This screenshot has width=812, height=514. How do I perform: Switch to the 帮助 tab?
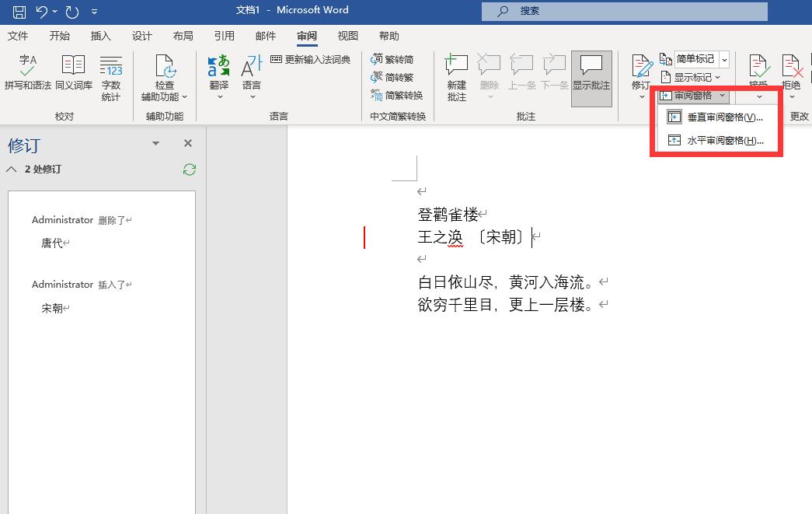click(389, 36)
